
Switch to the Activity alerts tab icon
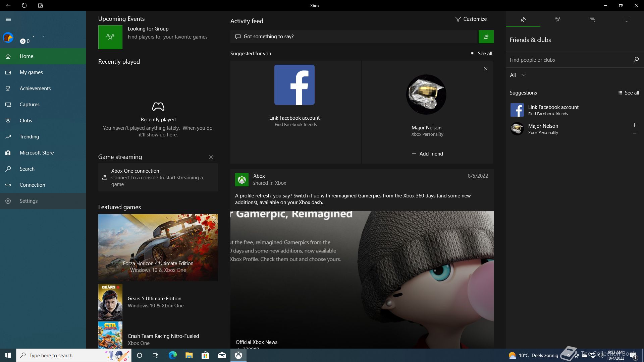click(x=627, y=19)
